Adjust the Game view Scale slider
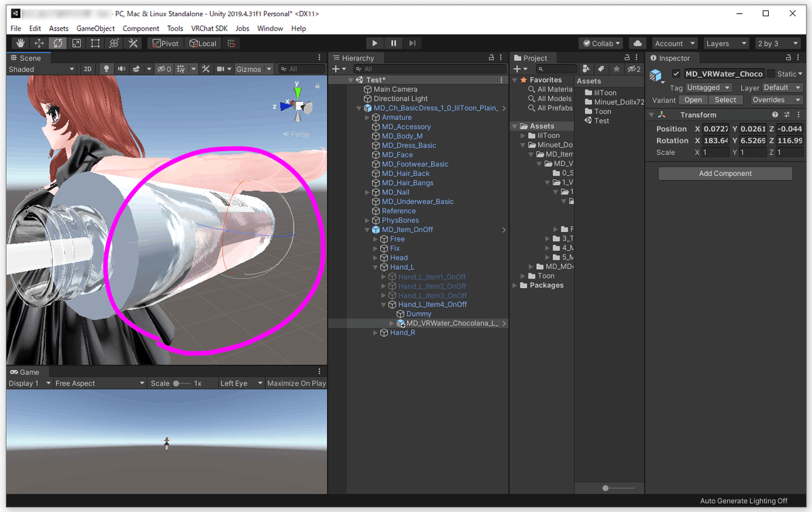This screenshot has width=812, height=512. (x=183, y=383)
